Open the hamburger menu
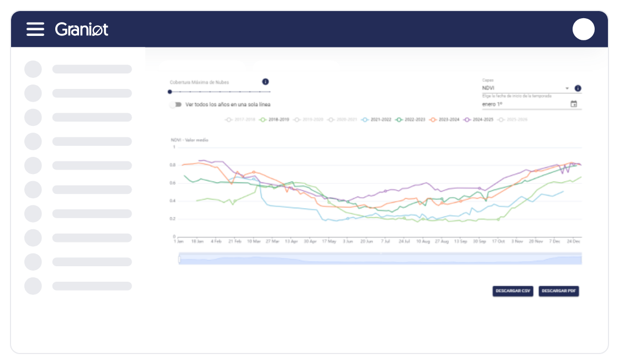The height and width of the screenshot is (364, 619). 35,29
